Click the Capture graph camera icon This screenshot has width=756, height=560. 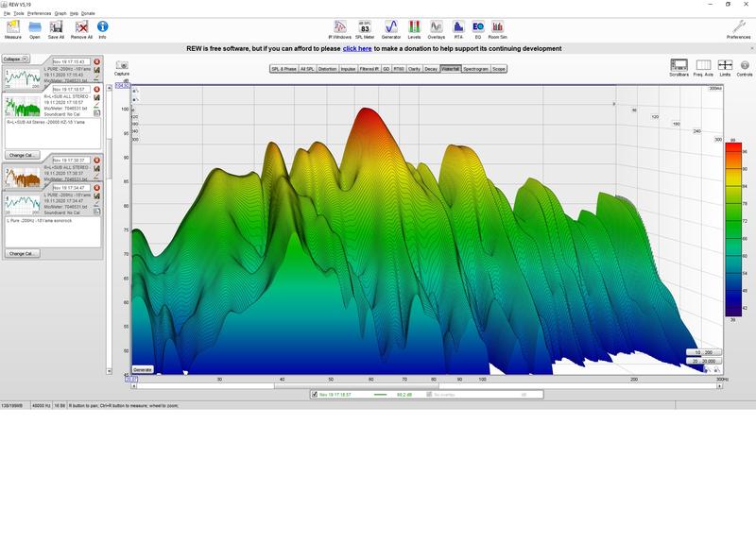(122, 67)
